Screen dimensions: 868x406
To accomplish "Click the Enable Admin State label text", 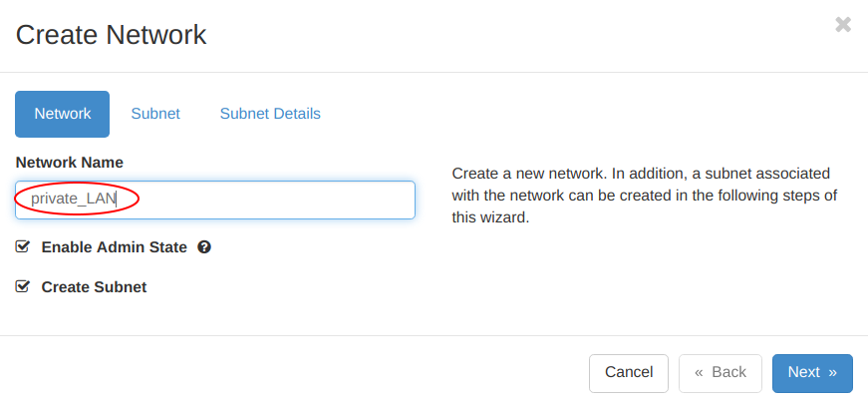I will coord(114,247).
